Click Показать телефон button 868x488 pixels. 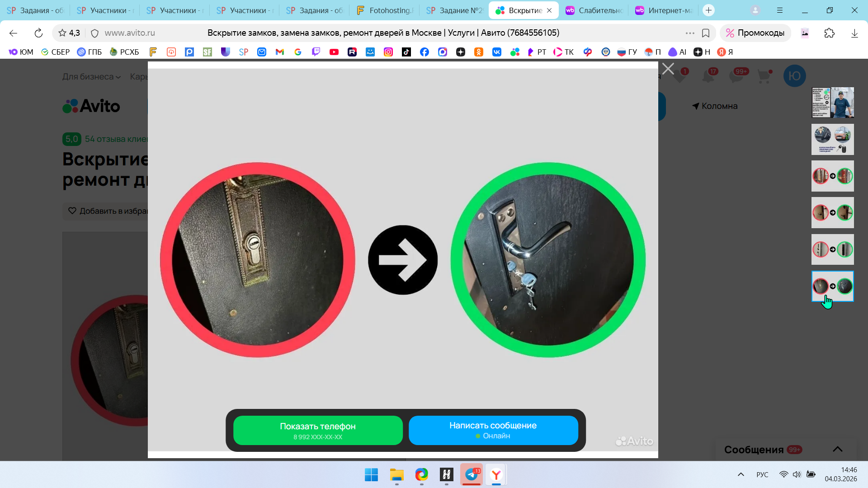pyautogui.click(x=318, y=430)
